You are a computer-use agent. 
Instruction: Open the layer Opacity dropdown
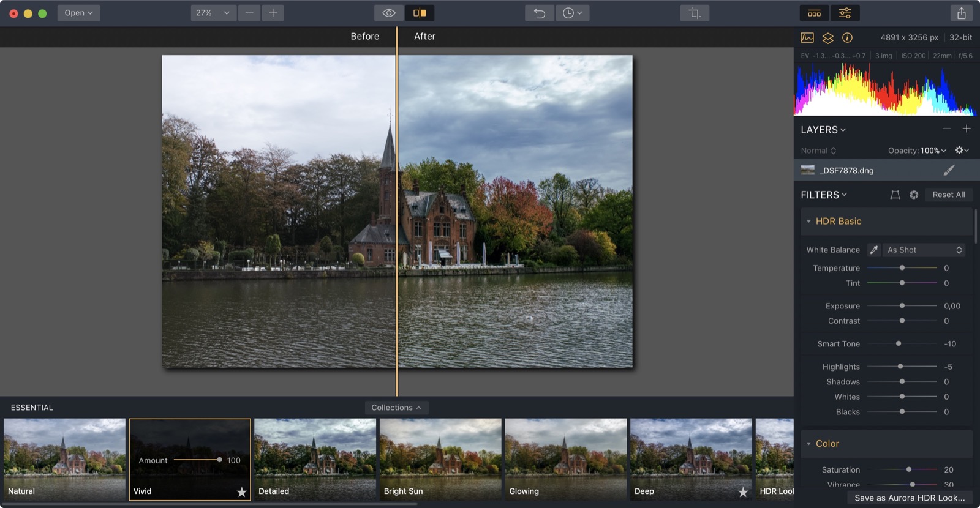click(x=917, y=151)
